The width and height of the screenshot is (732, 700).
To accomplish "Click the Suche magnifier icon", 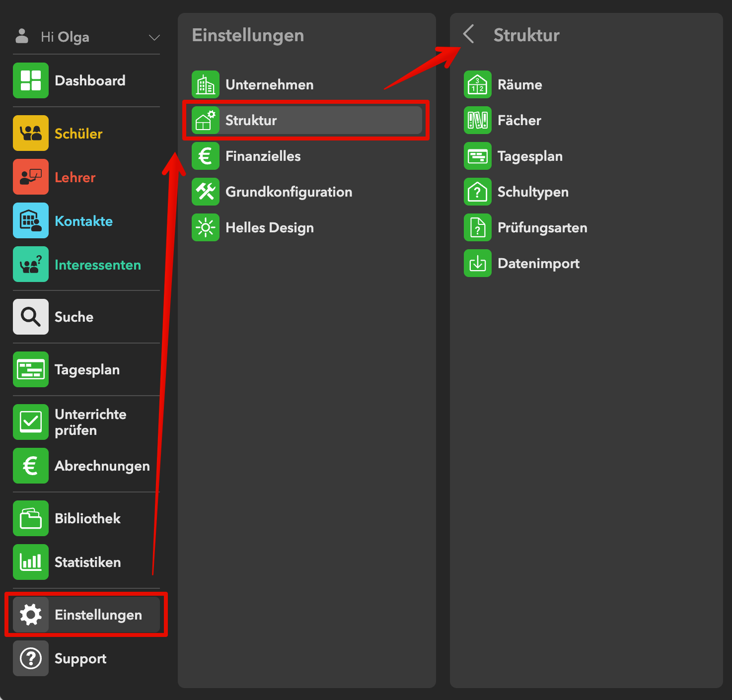I will pos(31,317).
